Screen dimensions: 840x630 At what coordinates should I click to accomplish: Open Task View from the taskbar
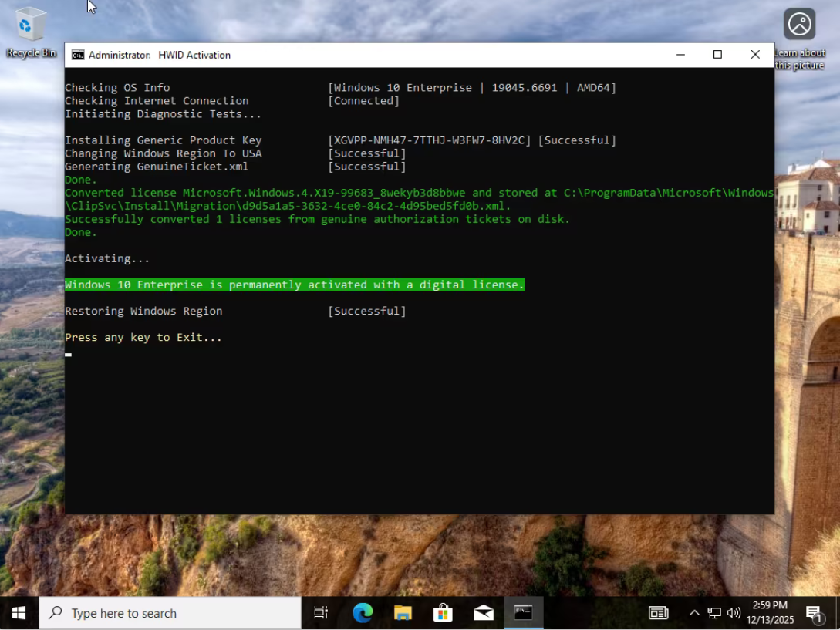[321, 613]
